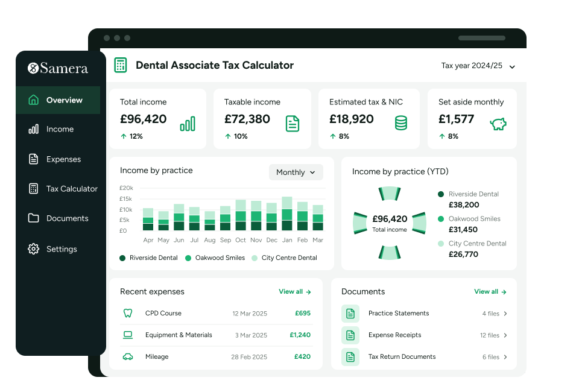The width and height of the screenshot is (579, 392).
Task: Click the Jan bar in income chart
Action: [x=287, y=213]
